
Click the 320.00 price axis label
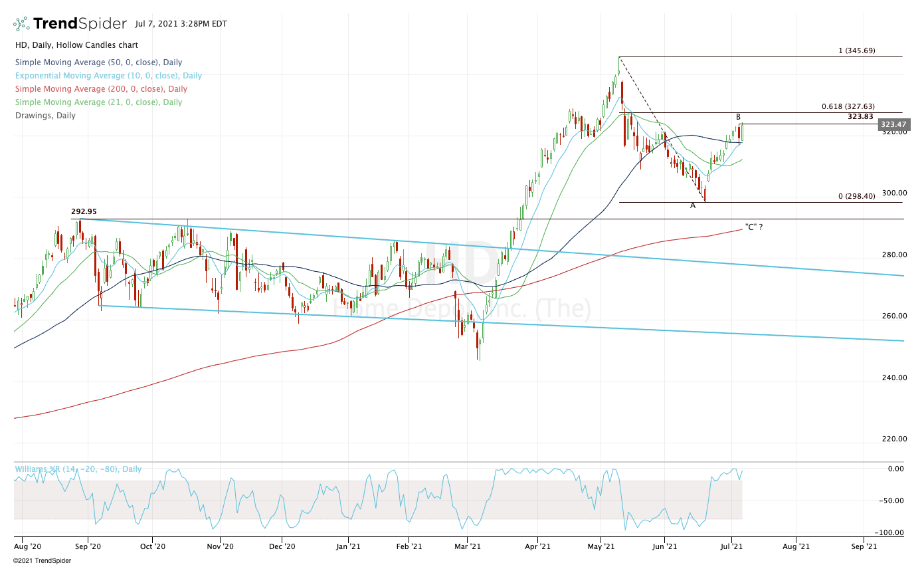coord(894,132)
